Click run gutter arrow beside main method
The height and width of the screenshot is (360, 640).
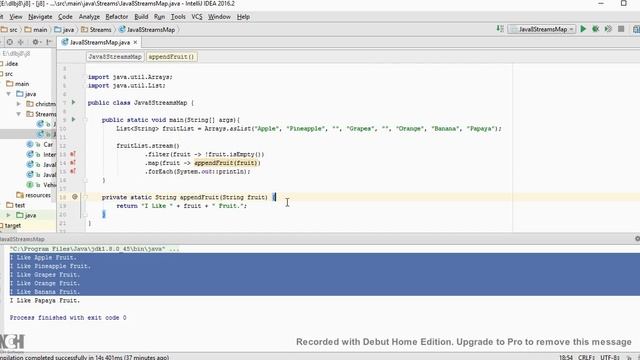[73, 119]
